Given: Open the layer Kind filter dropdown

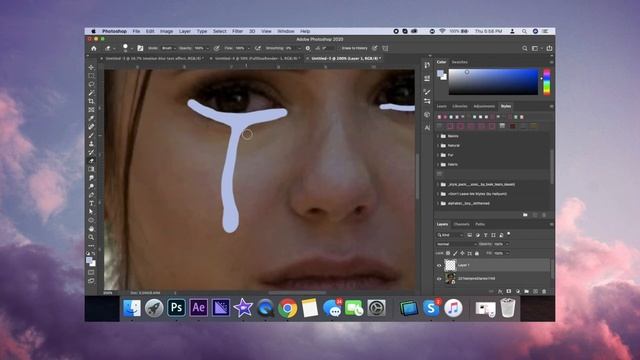Looking at the screenshot, I should coord(450,235).
